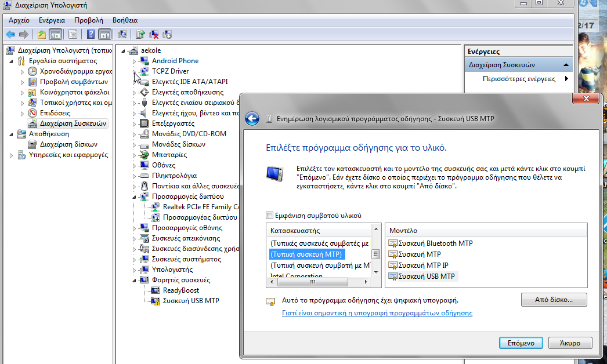
Task: Open the 'Προβολή' menu
Action: click(x=88, y=20)
